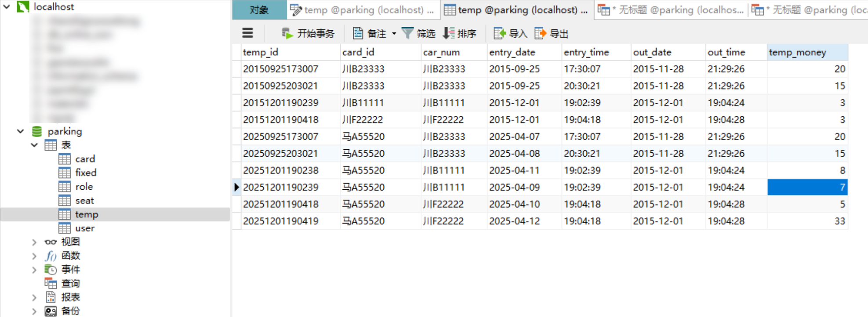The height and width of the screenshot is (317, 868).
Task: Click entry_date cell 2025-04-10
Action: [524, 204]
